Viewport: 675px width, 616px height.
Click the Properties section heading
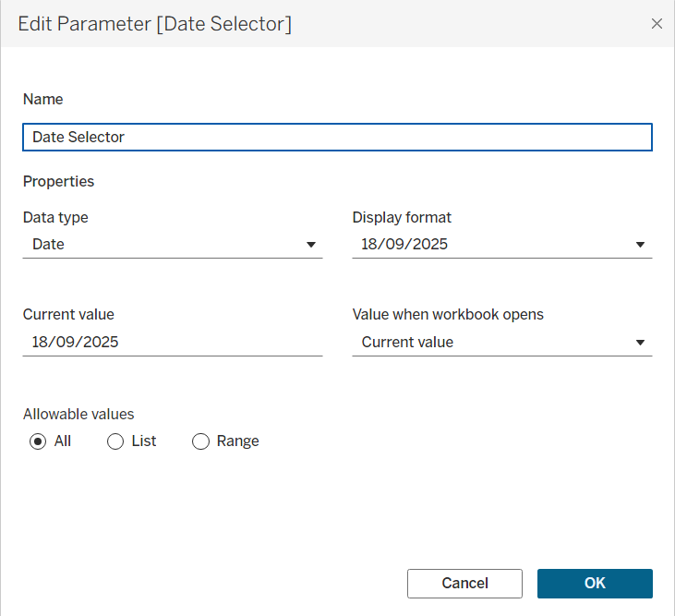click(58, 181)
